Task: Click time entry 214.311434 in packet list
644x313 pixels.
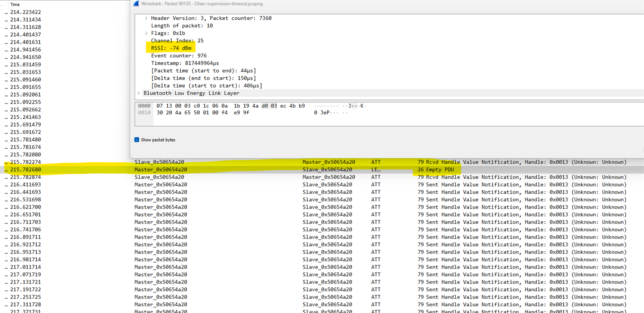Action: pos(26,20)
